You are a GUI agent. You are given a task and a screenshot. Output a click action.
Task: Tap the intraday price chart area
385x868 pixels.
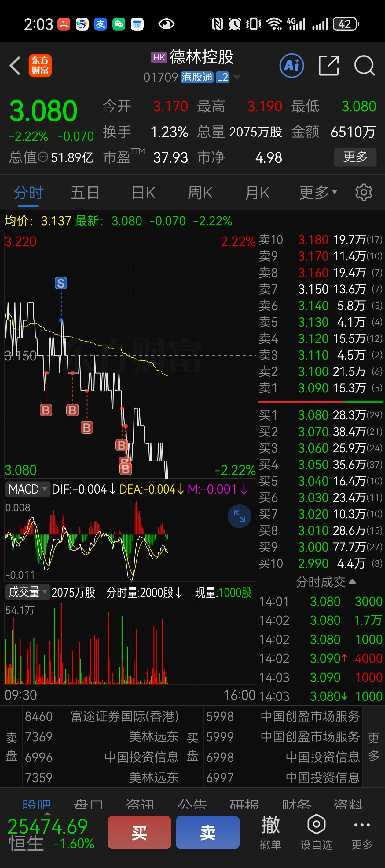pos(130,355)
